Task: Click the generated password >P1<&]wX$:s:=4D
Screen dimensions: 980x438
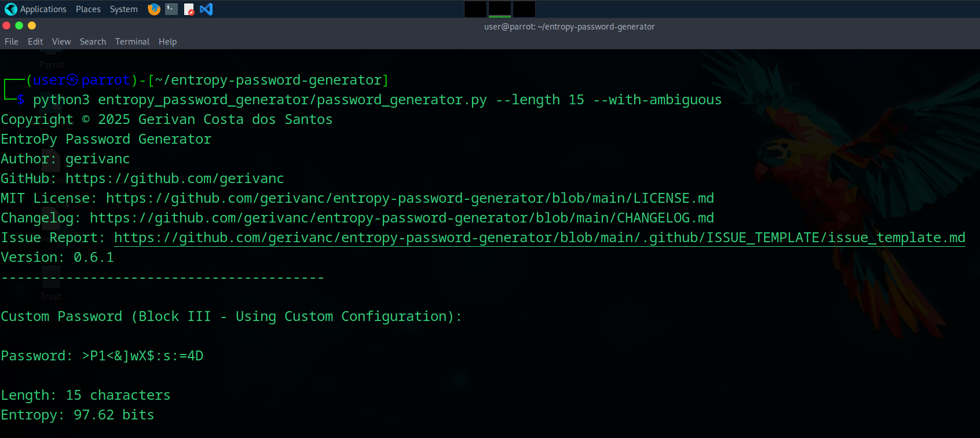Action: 142,356
